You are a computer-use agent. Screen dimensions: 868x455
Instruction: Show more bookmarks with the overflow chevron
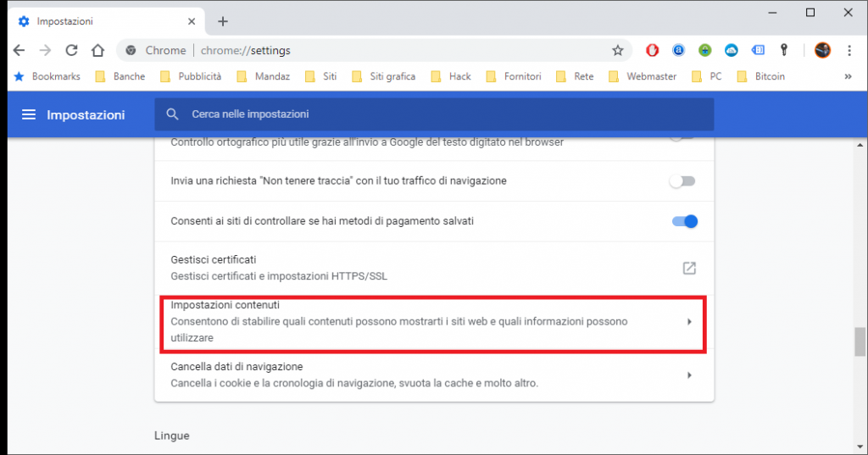coord(848,76)
